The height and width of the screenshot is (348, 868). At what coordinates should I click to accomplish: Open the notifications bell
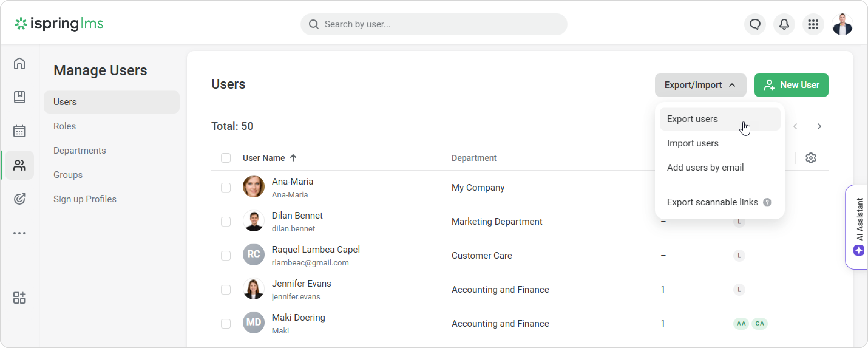(784, 24)
